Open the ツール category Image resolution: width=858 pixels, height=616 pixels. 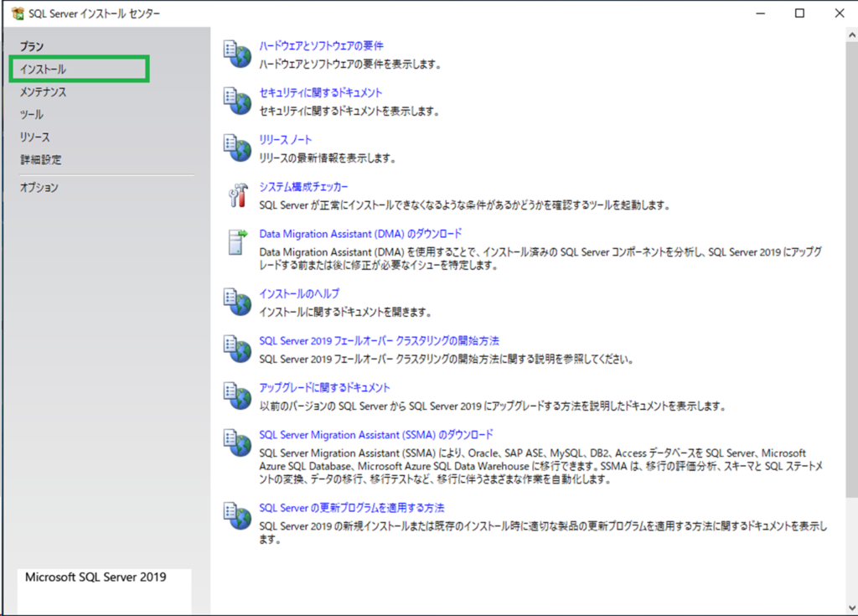pos(32,115)
